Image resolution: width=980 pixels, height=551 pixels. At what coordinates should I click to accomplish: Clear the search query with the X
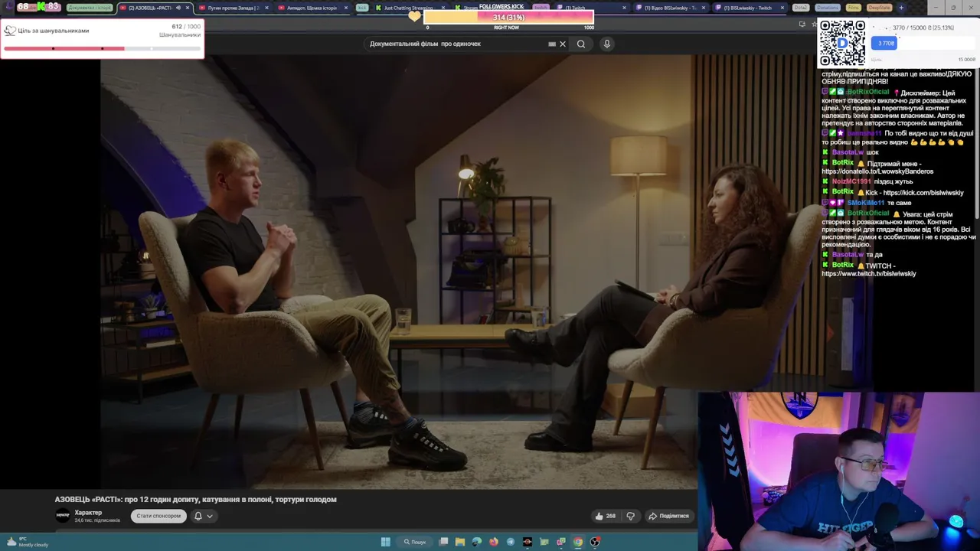pos(563,44)
